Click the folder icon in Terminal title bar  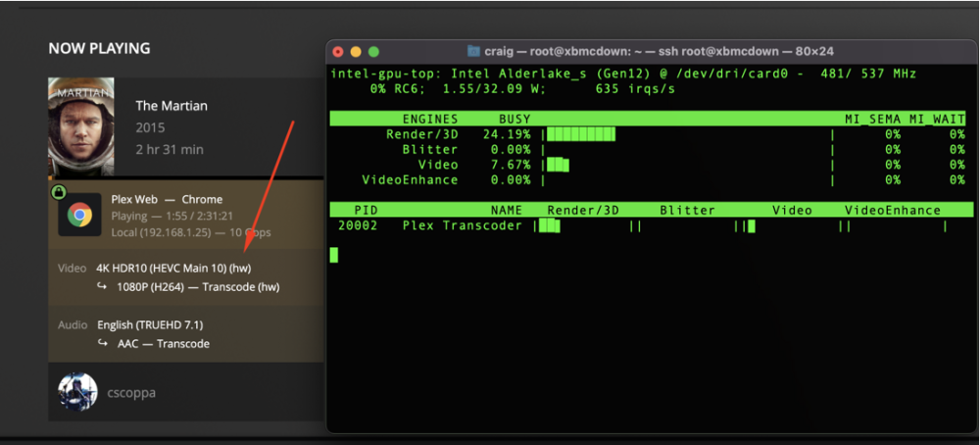(x=473, y=51)
